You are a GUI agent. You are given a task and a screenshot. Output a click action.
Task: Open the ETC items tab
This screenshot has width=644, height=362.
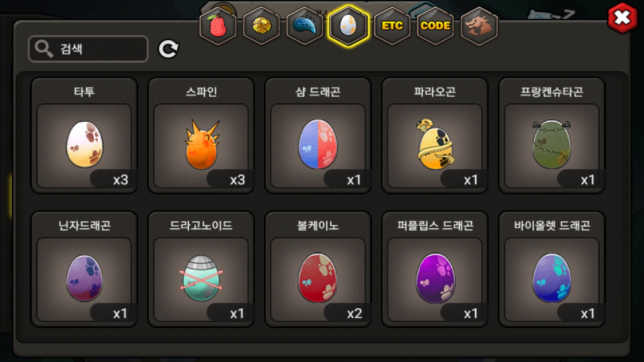[392, 26]
